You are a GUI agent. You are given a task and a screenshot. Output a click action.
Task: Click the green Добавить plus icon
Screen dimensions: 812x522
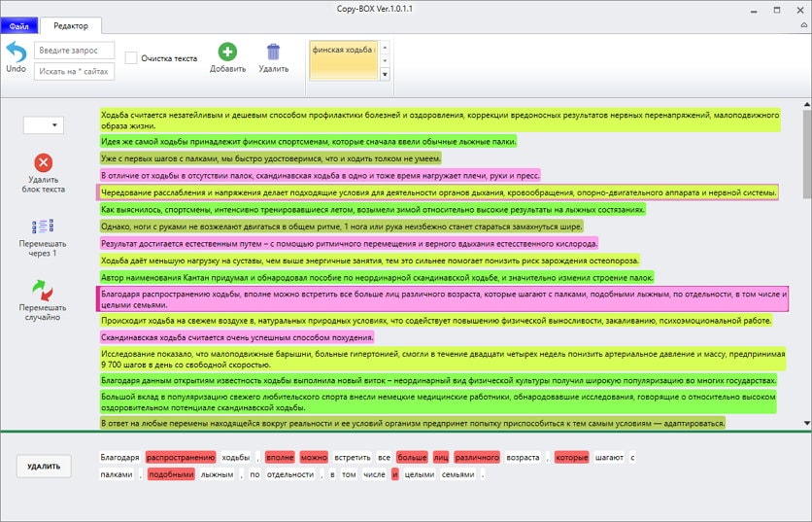(226, 52)
